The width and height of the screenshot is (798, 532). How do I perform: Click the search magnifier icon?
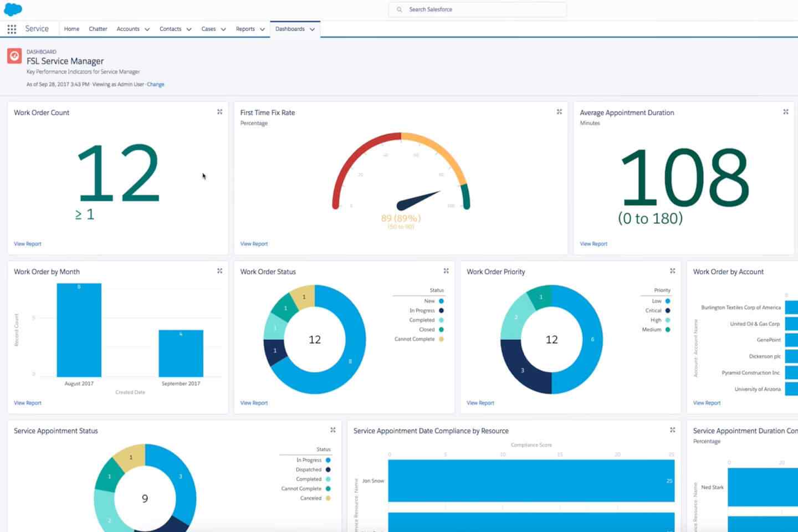point(399,9)
